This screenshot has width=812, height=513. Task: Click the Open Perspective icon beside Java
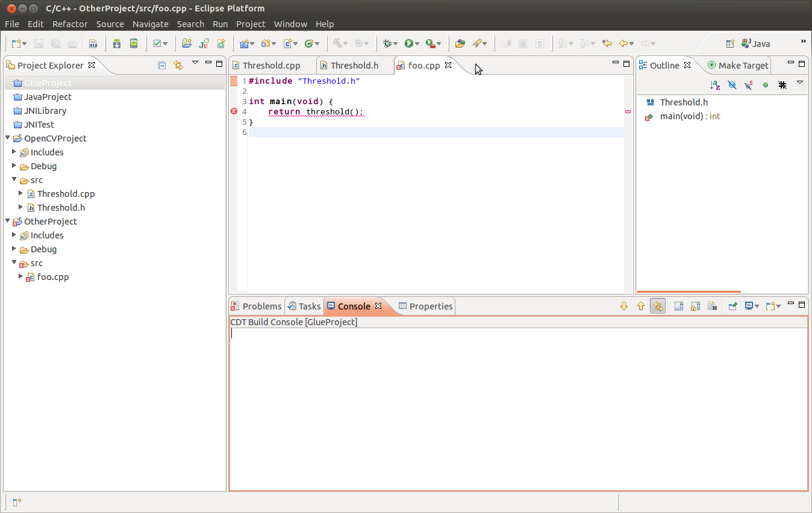[x=730, y=43]
